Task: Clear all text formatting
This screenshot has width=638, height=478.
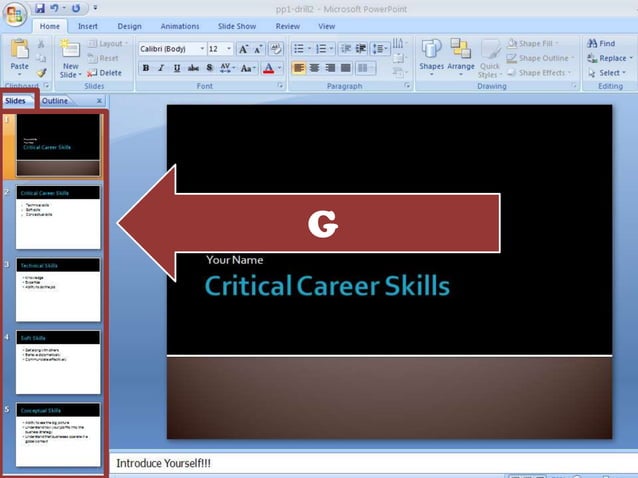Action: (276, 49)
